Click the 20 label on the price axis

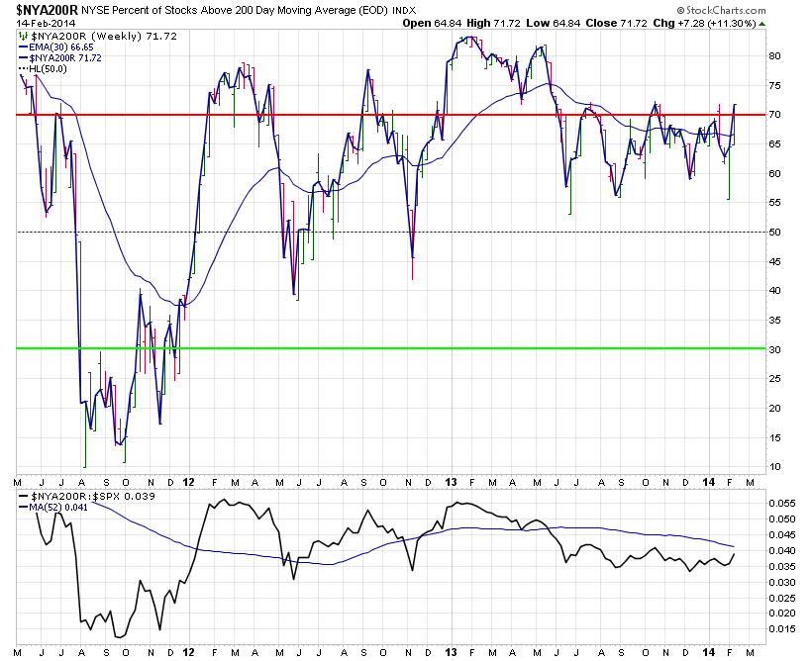(774, 408)
